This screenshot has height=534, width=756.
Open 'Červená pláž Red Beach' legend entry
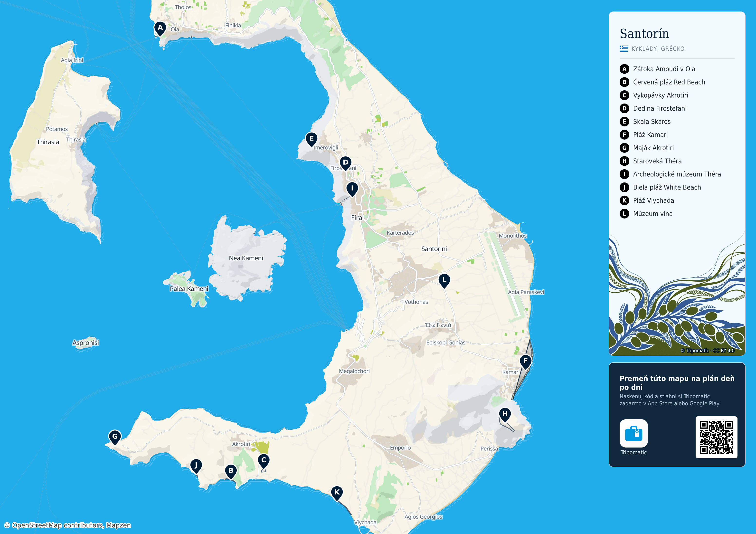(x=669, y=82)
